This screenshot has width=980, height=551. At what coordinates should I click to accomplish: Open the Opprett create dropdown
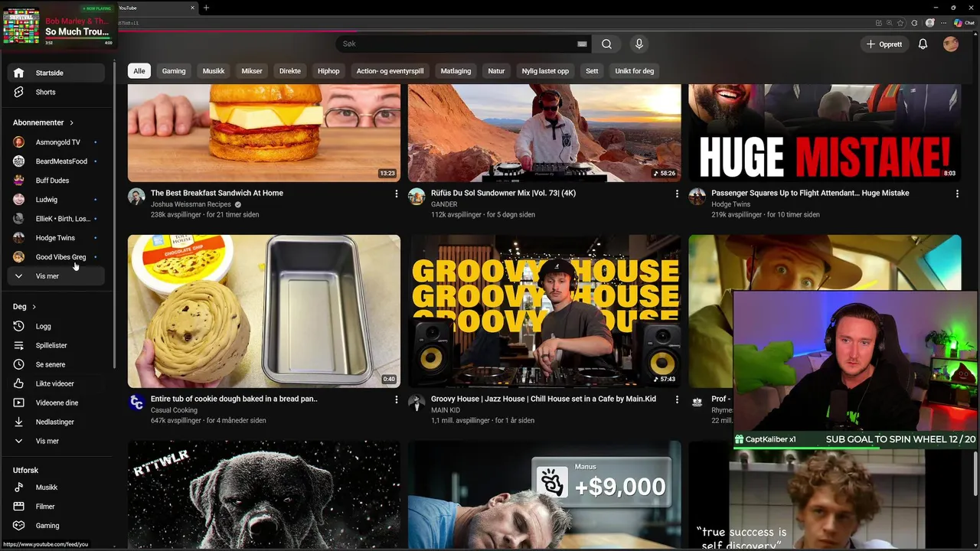coord(884,44)
